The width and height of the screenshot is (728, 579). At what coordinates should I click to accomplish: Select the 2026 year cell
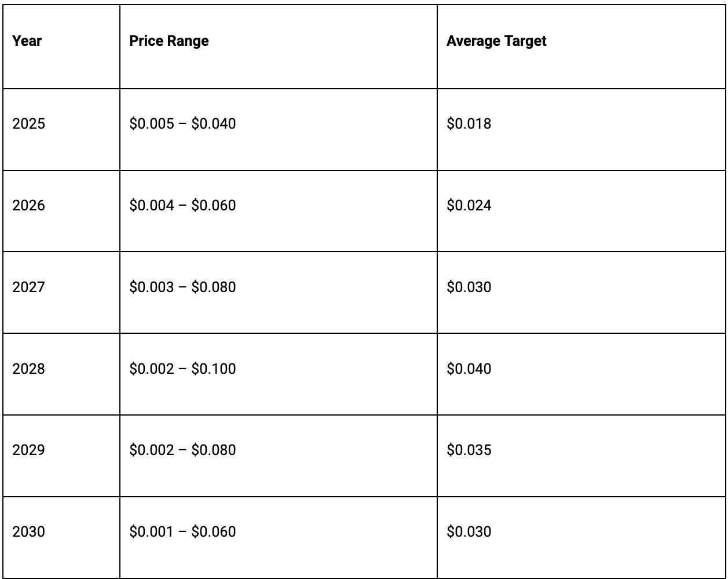click(28, 205)
